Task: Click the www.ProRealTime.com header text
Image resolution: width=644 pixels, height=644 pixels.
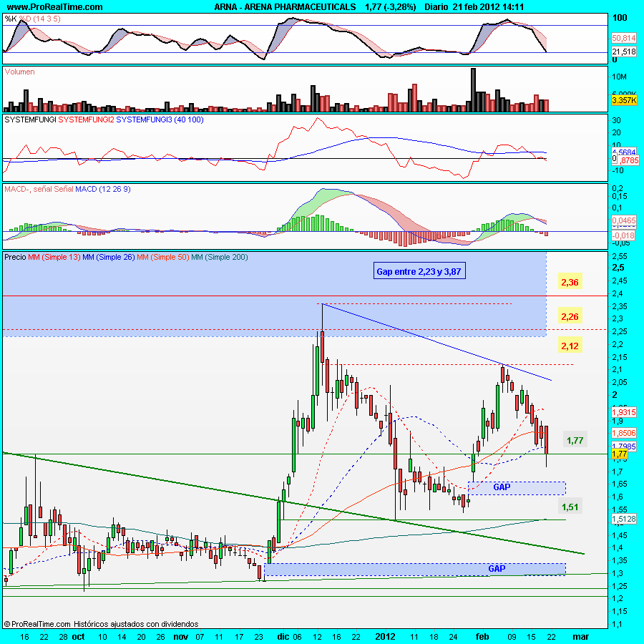Action: 54,7
